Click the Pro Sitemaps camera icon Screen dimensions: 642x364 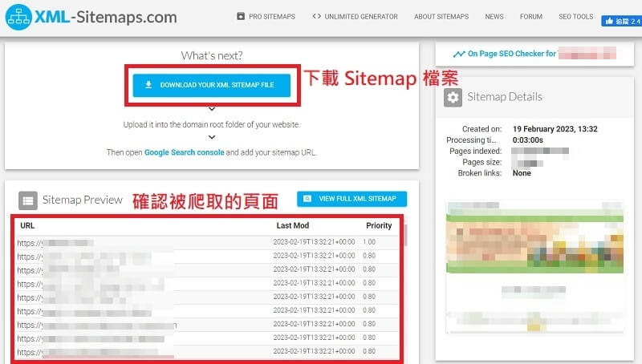pos(241,16)
